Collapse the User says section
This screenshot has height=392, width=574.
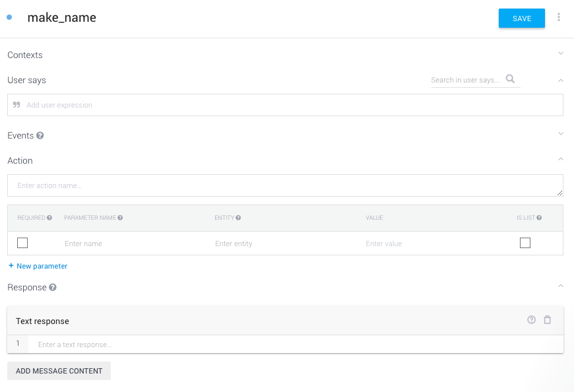coord(561,80)
